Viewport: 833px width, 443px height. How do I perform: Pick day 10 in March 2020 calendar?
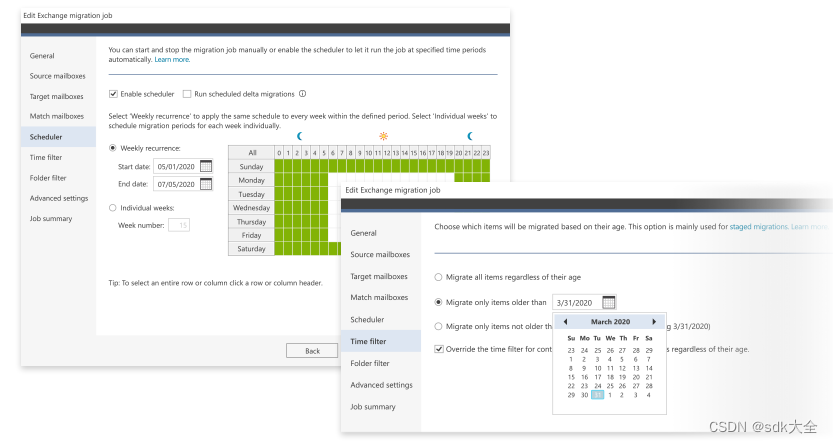598,368
